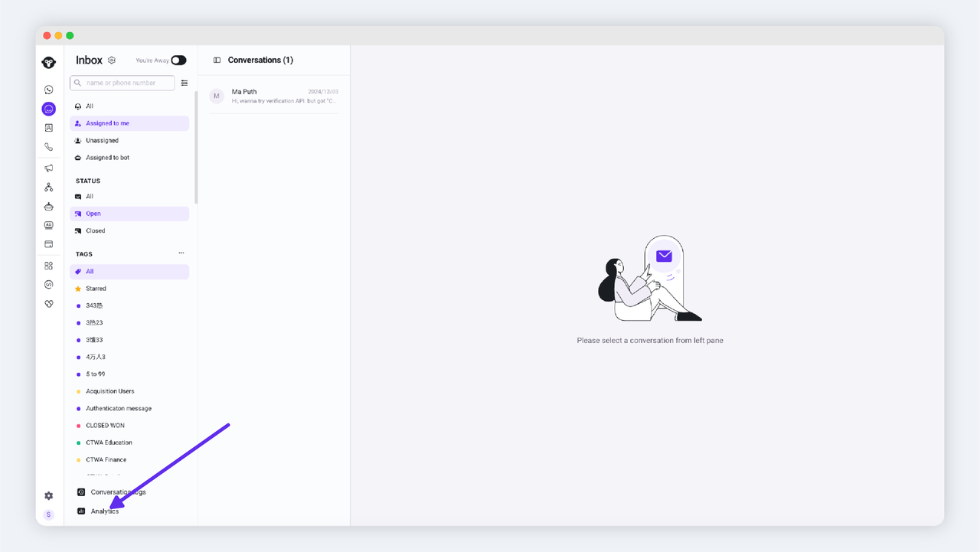Open the broadcast megaphone icon
980x552 pixels.
coord(49,168)
